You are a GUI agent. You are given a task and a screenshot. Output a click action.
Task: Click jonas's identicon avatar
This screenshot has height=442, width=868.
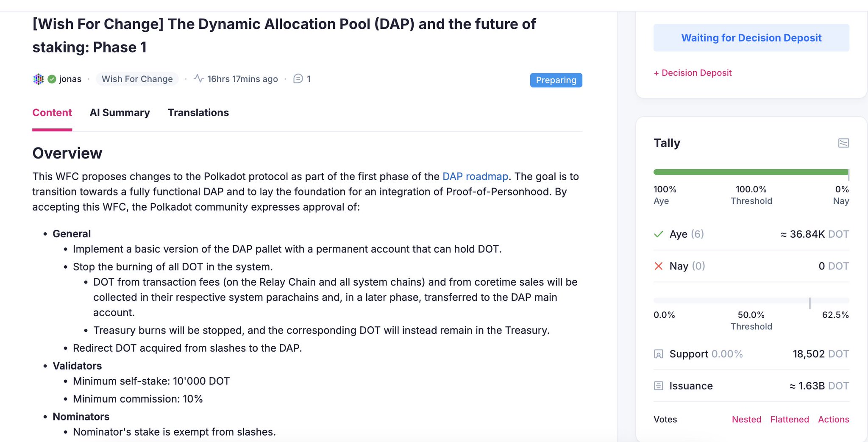tap(39, 79)
